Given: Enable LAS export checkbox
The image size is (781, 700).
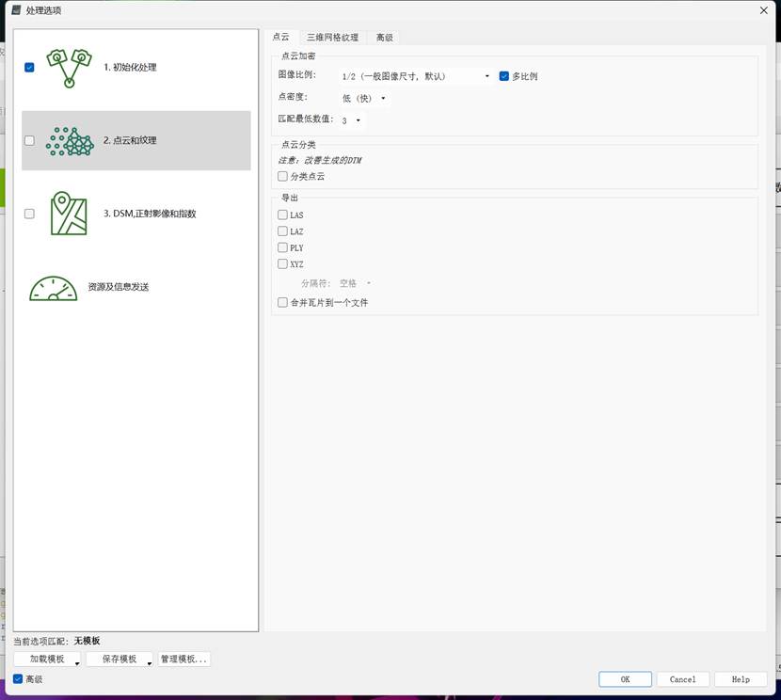Looking at the screenshot, I should [x=282, y=215].
